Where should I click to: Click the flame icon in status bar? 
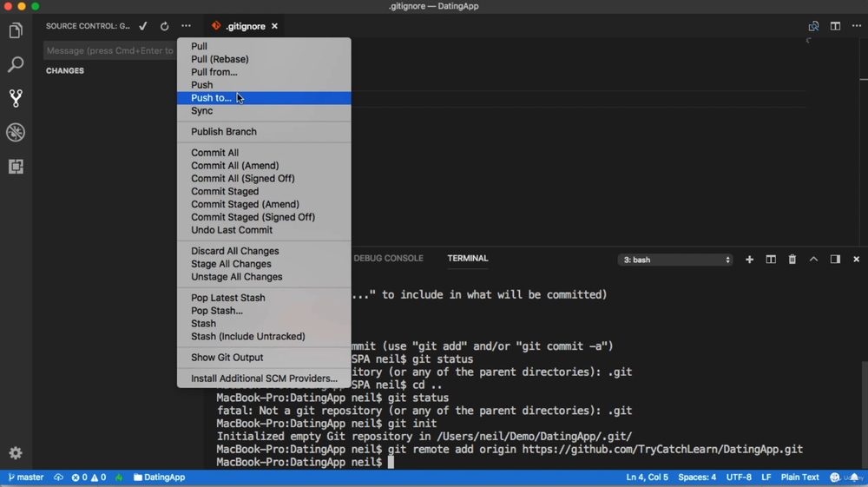pos(119,477)
